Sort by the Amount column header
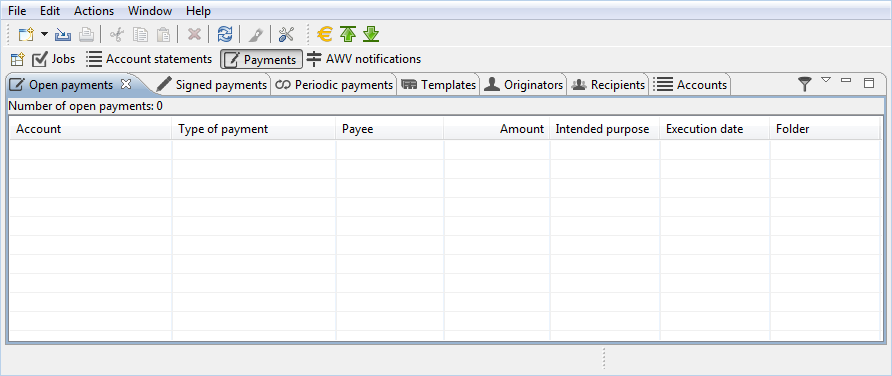Viewport: 892px width, 376px height. point(496,129)
